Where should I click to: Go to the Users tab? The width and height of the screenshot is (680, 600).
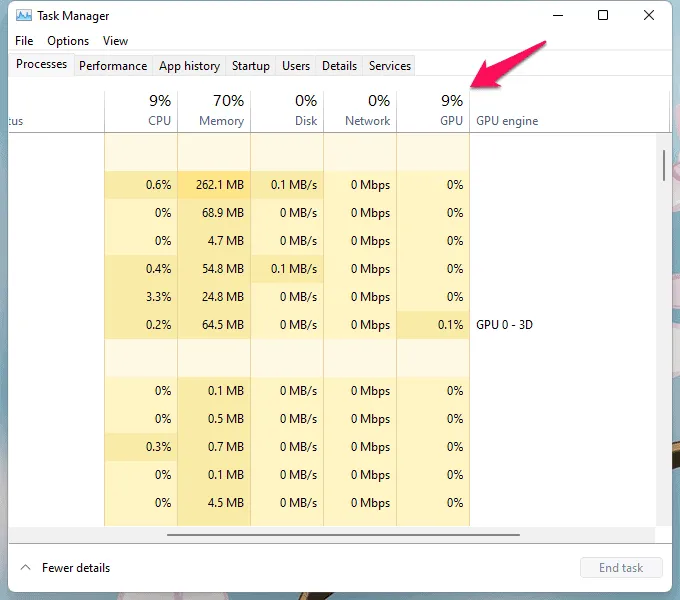(296, 65)
